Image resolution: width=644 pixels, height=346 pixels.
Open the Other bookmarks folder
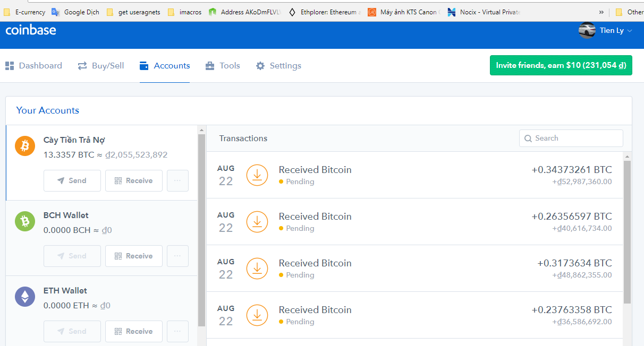pos(629,12)
